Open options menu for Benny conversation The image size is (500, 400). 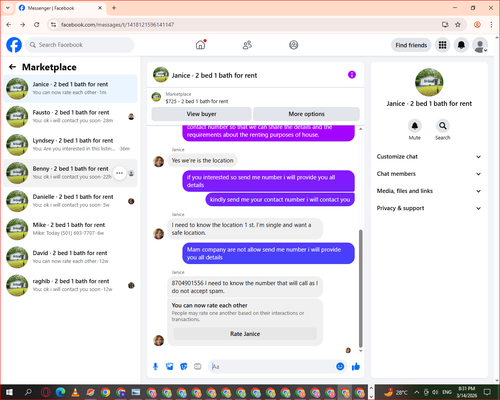pos(119,173)
